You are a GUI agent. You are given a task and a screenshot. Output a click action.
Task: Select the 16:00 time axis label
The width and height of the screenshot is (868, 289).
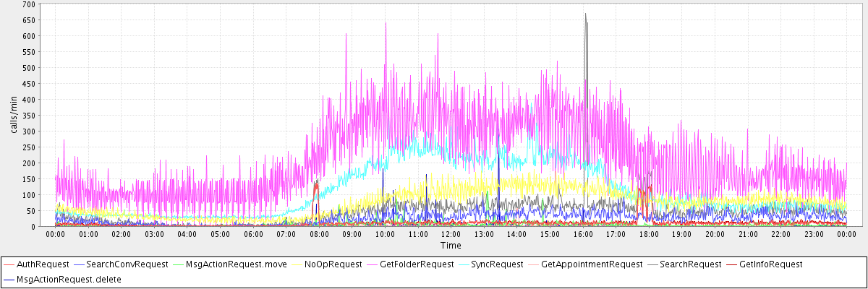pyautogui.click(x=583, y=234)
